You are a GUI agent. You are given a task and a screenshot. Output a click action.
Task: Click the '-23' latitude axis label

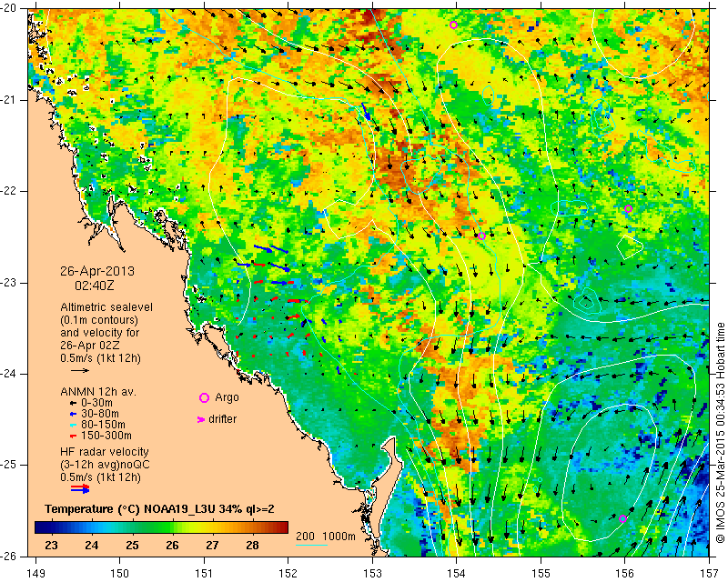click(x=9, y=282)
